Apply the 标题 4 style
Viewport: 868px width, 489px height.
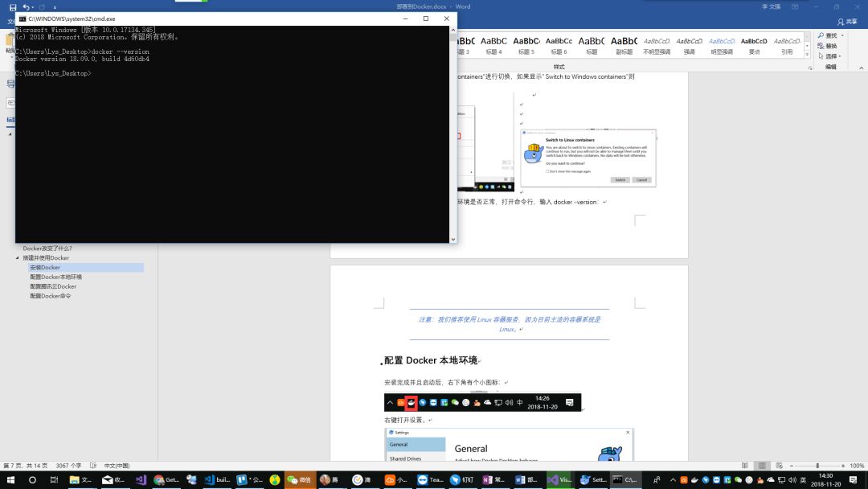click(493, 46)
